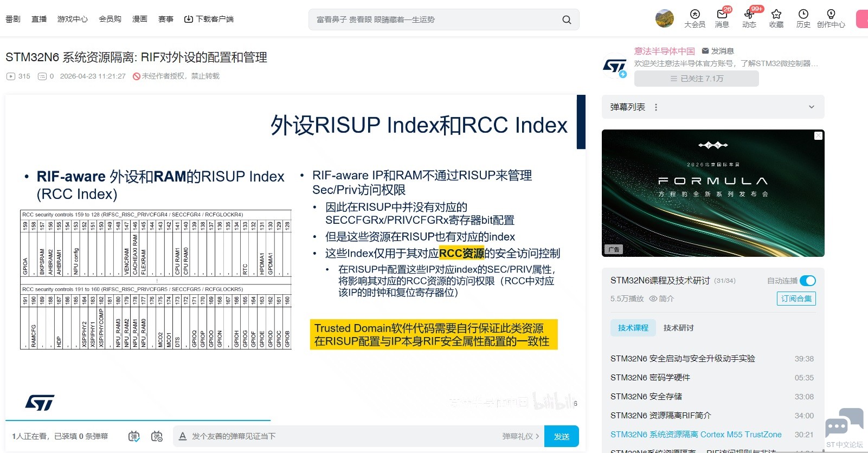
Task: Click the 下载客户端 download icon
Action: pos(188,19)
